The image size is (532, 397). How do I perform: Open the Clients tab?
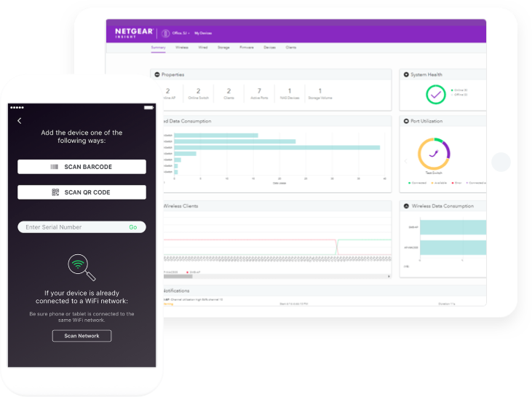(291, 47)
